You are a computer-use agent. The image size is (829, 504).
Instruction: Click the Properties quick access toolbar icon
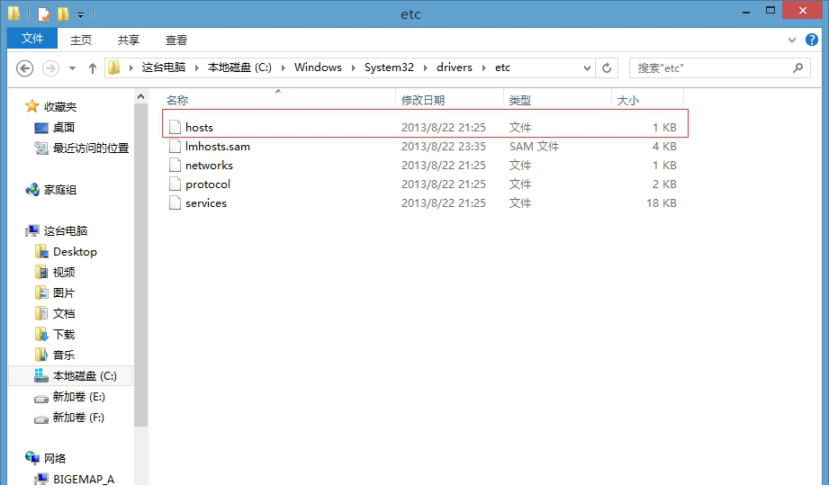click(44, 13)
